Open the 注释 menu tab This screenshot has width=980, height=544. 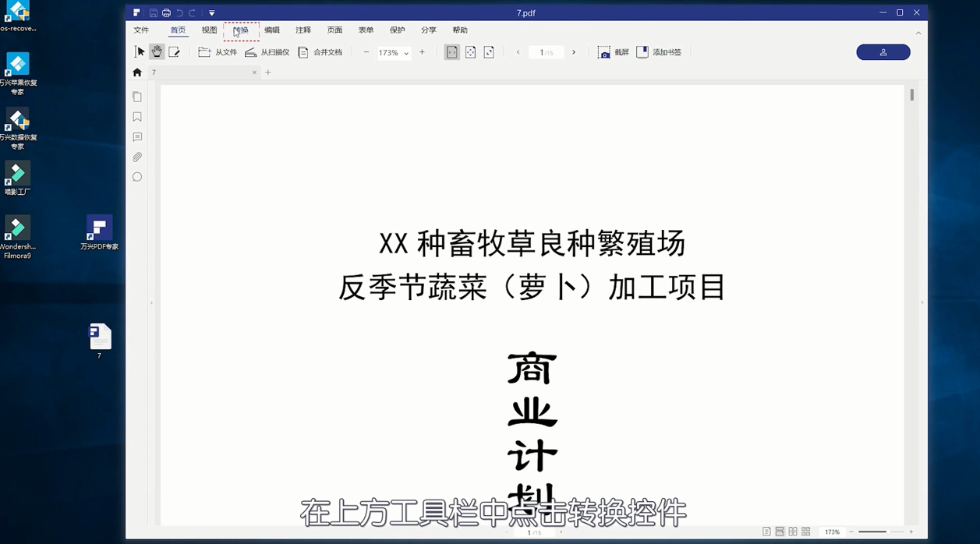pos(303,30)
